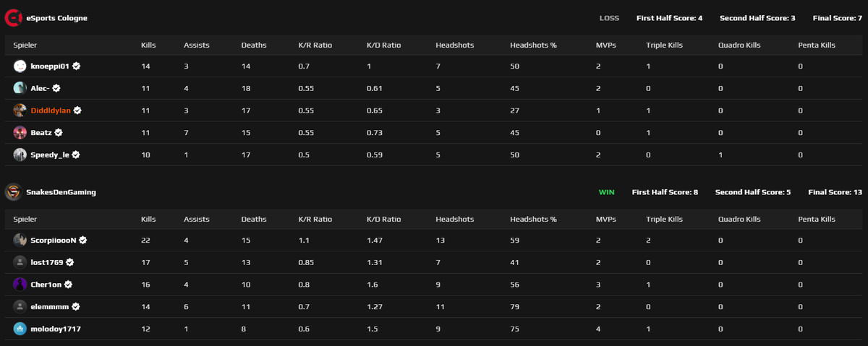868x346 pixels.
Task: Click lost1769's 0.85 K/R ratio value
Action: pyautogui.click(x=307, y=262)
